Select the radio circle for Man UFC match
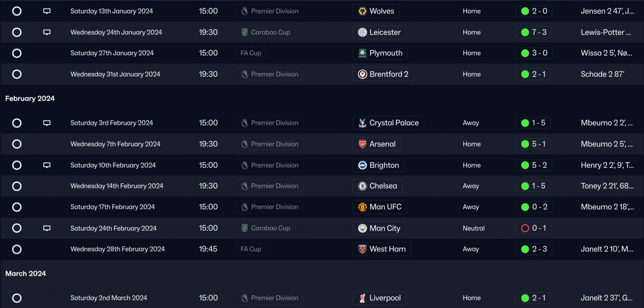Screen dimensions: 644x308 17,207
